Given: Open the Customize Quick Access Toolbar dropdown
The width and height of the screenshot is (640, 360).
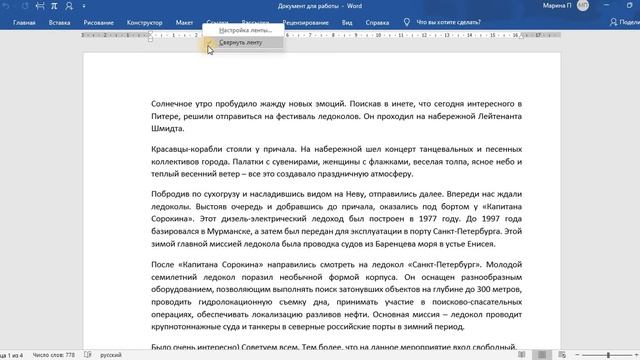Looking at the screenshot, I should point(84,6).
